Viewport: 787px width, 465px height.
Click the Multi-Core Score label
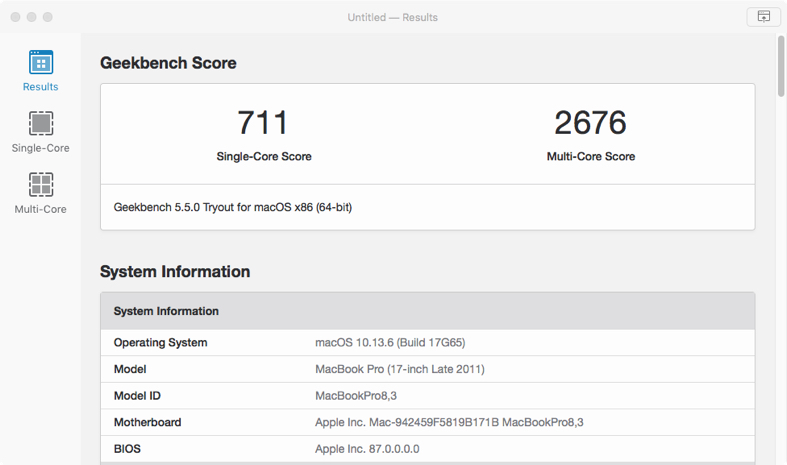pyautogui.click(x=591, y=156)
